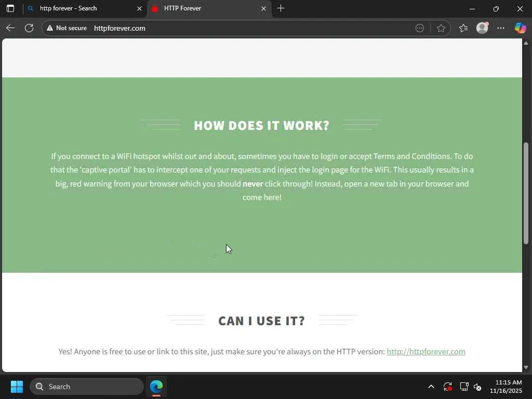The height and width of the screenshot is (399, 532).
Task: Close the HTTP Forever tab
Action: coord(263,9)
